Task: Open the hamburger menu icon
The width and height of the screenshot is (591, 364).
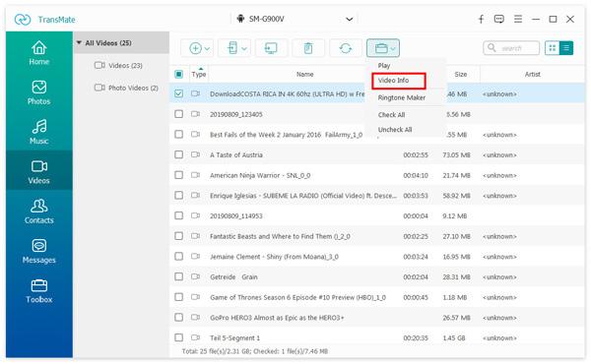Action: click(x=518, y=19)
